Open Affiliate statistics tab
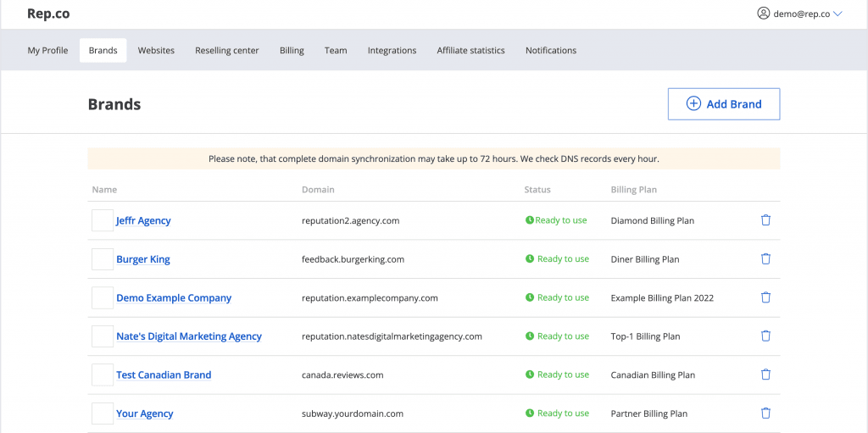868x433 pixels. (x=470, y=50)
